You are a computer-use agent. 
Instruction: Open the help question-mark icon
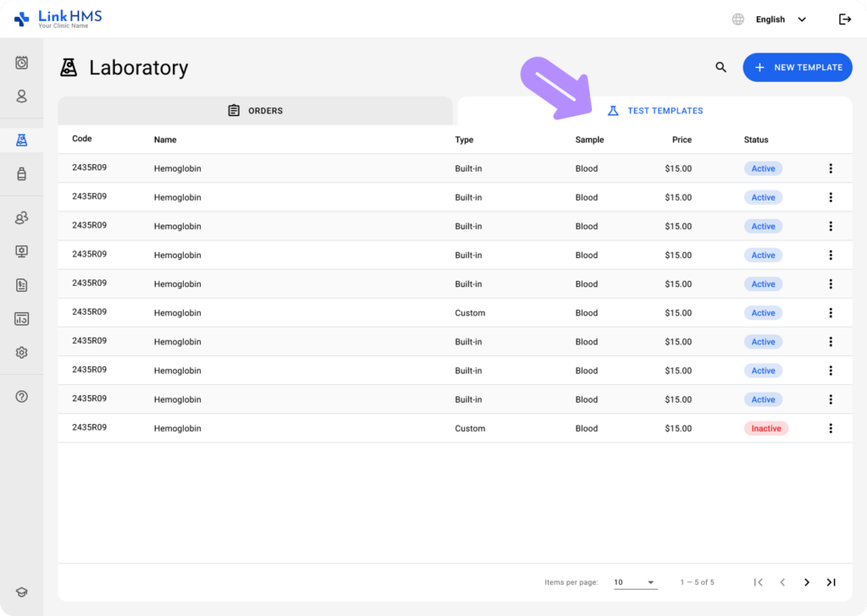(x=21, y=395)
